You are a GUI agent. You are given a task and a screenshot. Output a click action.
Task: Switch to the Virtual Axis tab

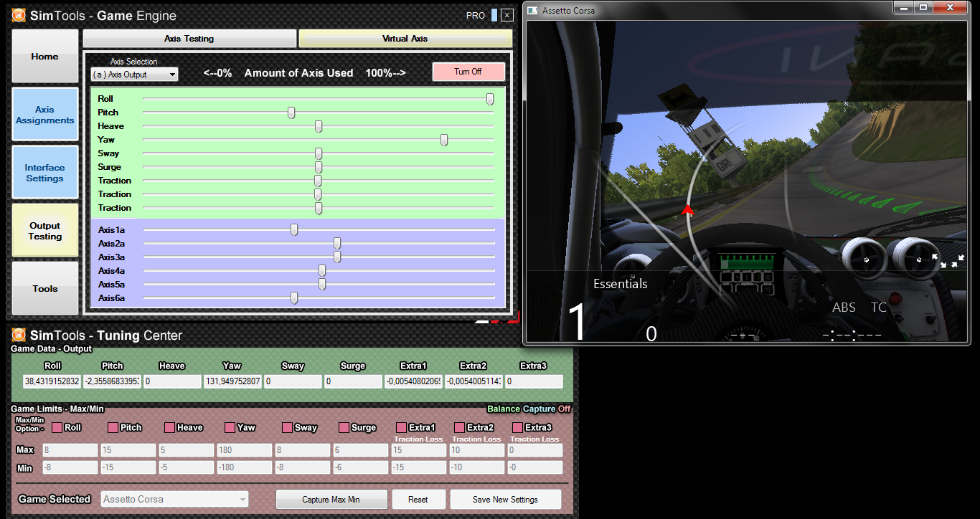point(405,39)
